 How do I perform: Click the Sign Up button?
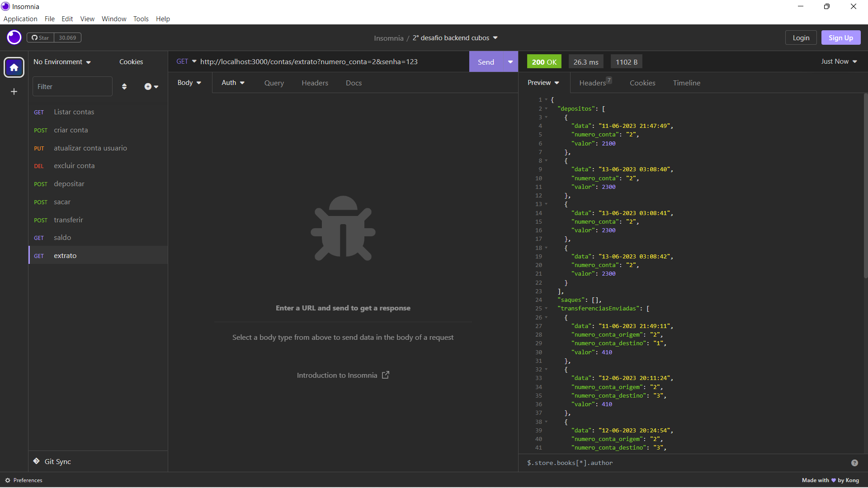(x=840, y=38)
